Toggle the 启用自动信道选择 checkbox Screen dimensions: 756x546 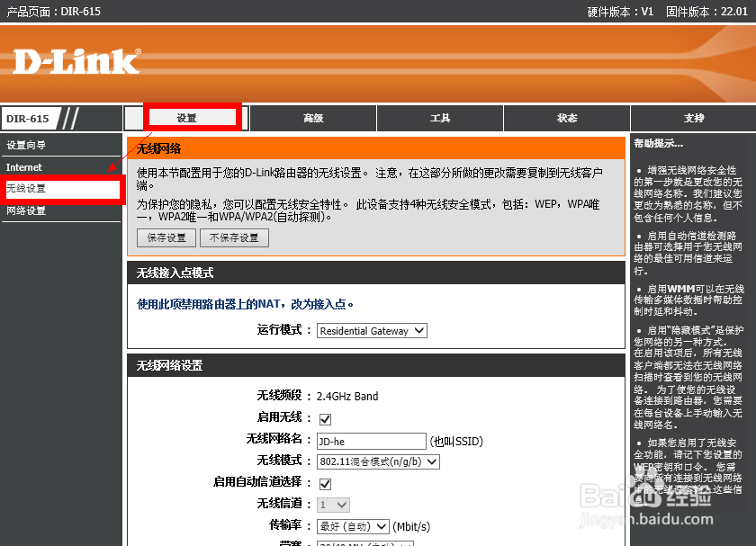click(326, 484)
